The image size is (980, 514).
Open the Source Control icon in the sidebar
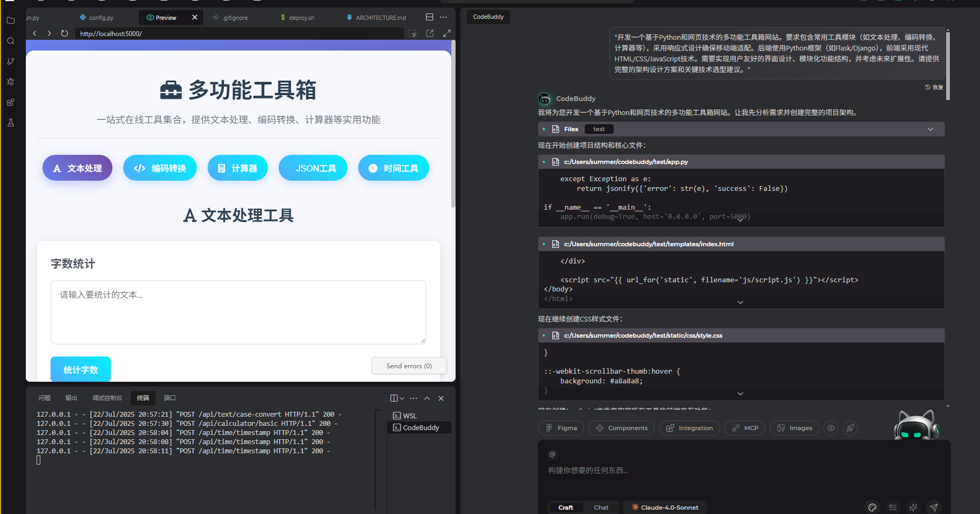(x=11, y=61)
